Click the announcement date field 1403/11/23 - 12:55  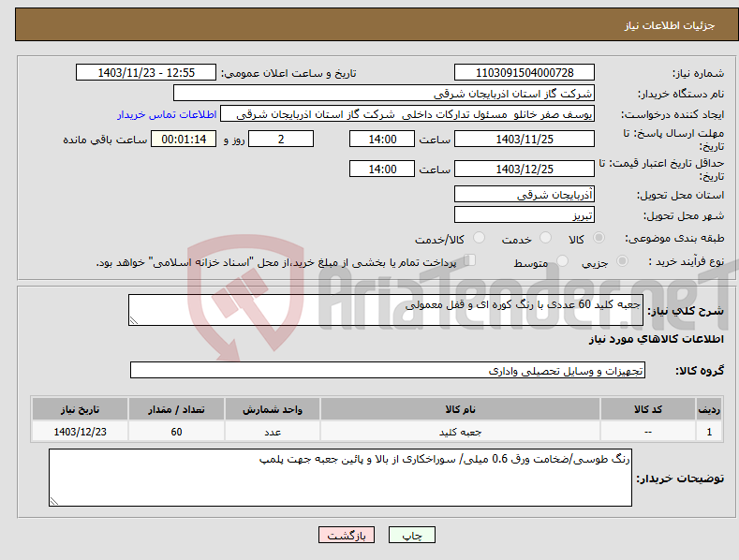pos(145,73)
